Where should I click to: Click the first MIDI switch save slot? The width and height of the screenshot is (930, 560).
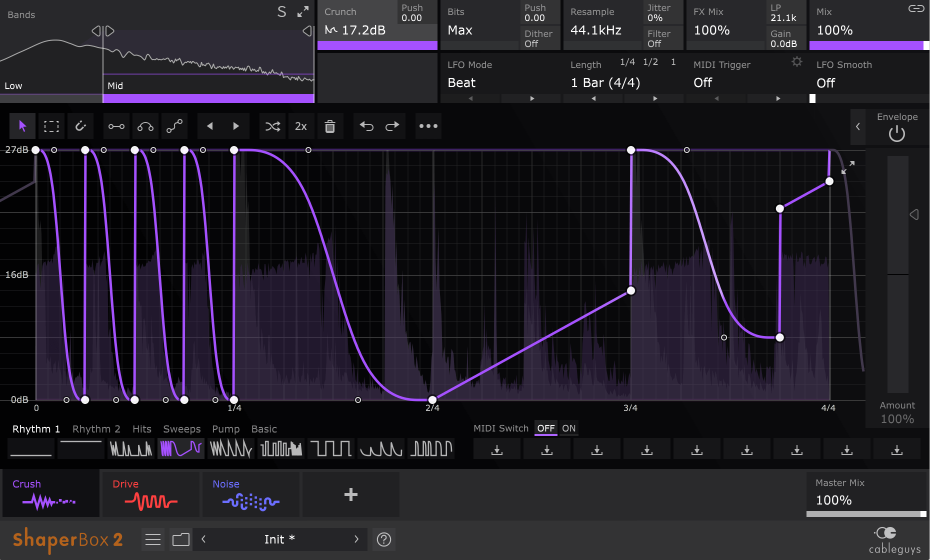pyautogui.click(x=497, y=449)
